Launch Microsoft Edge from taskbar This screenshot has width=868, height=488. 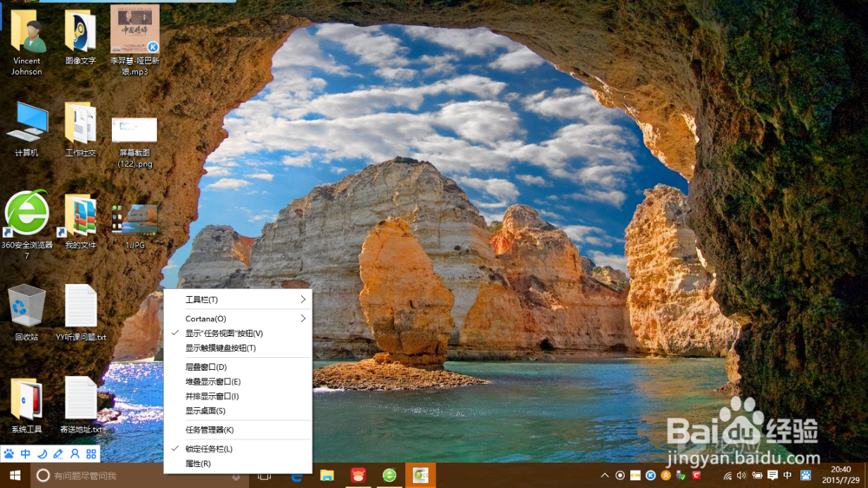click(x=296, y=475)
